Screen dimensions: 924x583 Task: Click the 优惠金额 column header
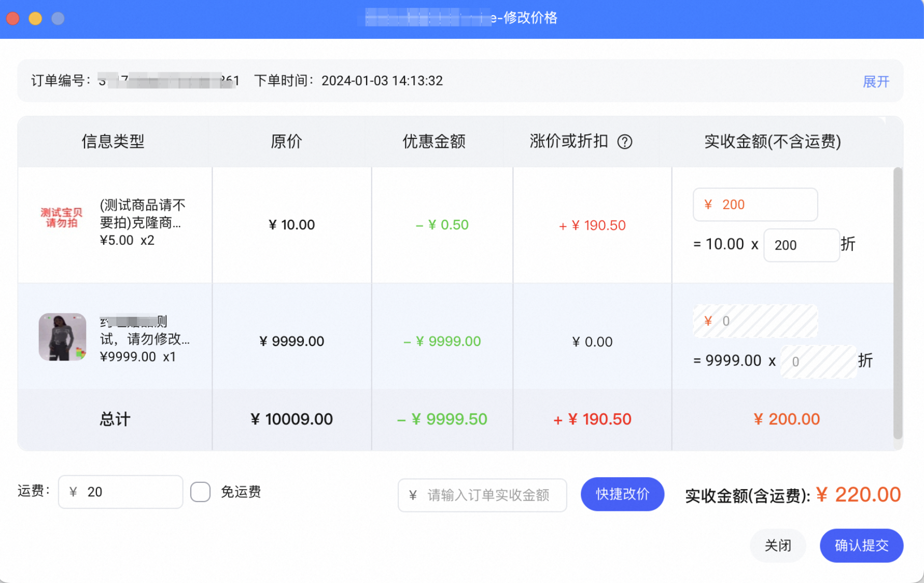[x=434, y=141]
